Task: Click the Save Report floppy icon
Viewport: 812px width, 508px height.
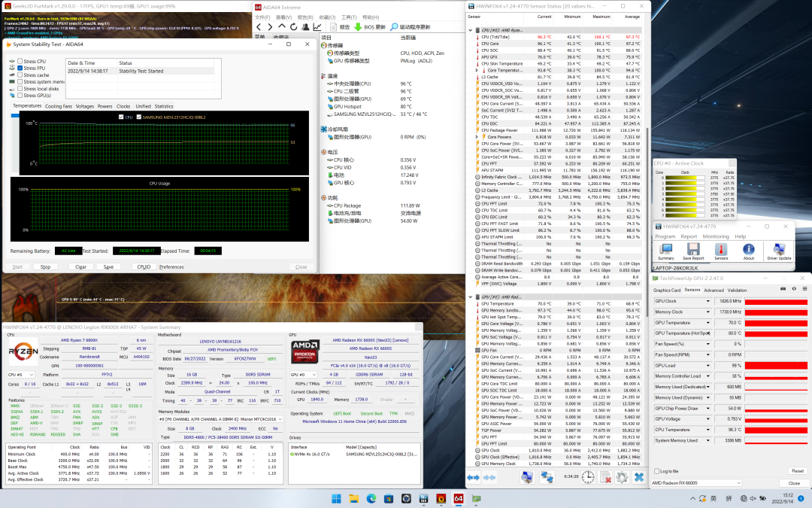Action: 693,249
